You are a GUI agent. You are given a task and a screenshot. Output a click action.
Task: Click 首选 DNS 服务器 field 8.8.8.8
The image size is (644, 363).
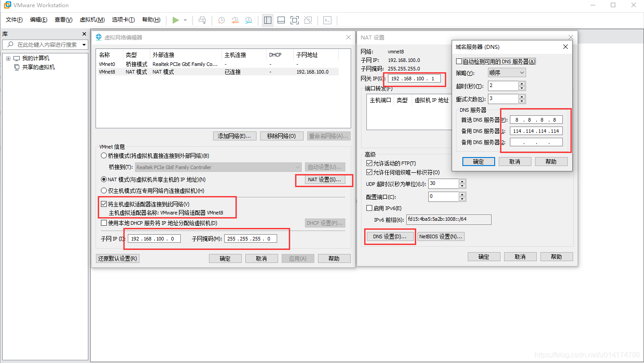point(536,120)
